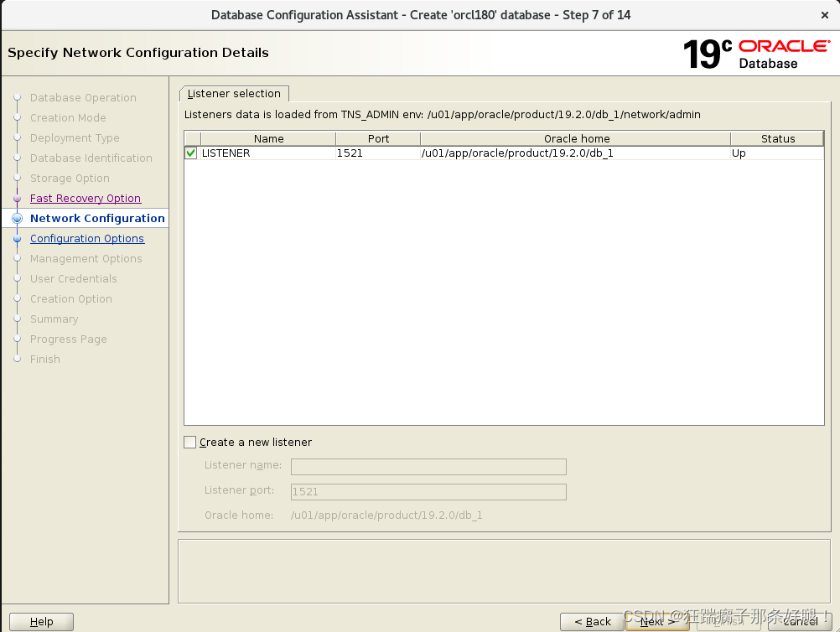This screenshot has width=840, height=632.
Task: Select the Oracle home path table cell
Action: [576, 153]
